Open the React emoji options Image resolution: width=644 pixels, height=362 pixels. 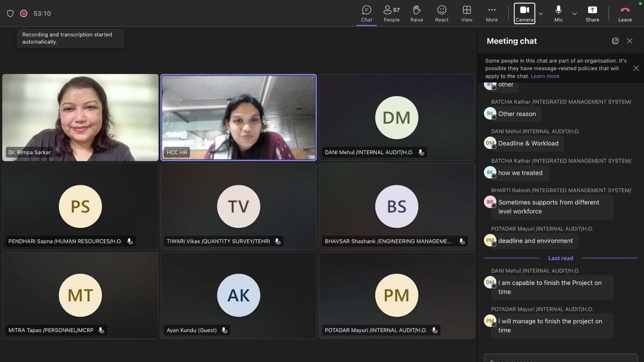coord(442,14)
